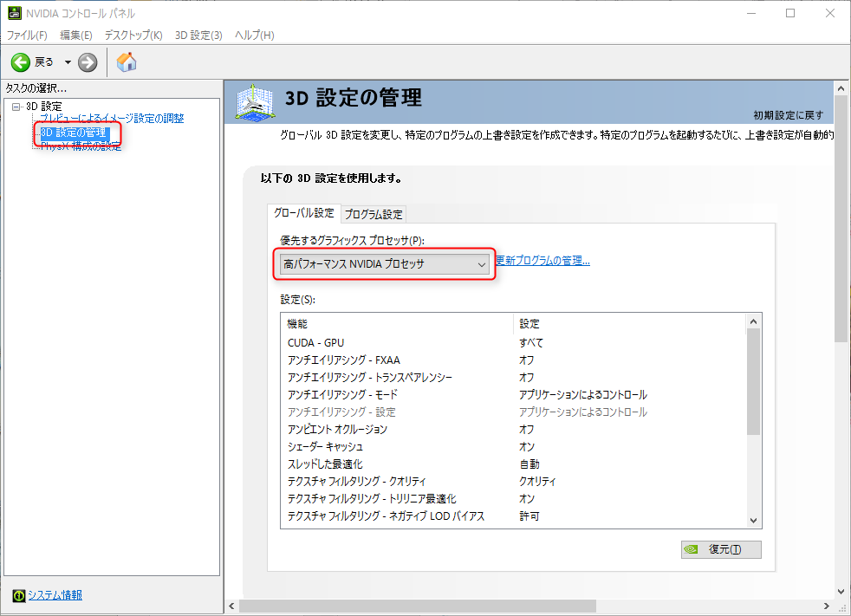Open the ファイル(F) menu
Screen dimensions: 851x616
tap(27, 36)
